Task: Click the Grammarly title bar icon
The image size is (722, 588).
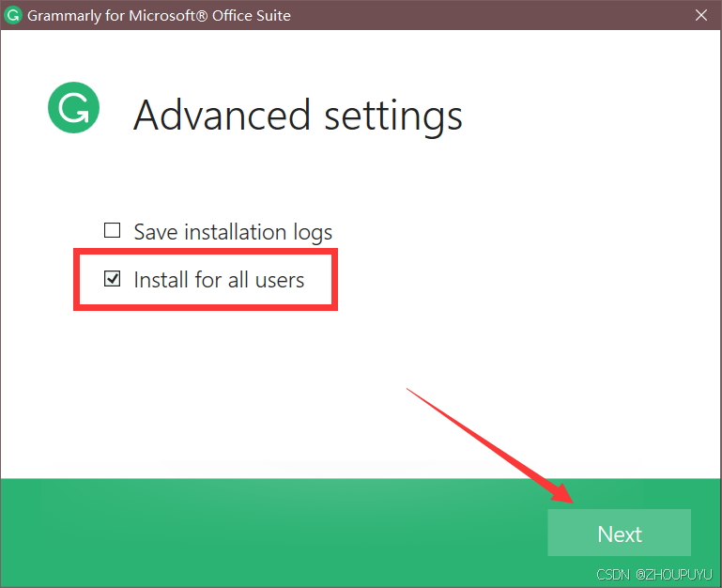Action: 13,15
